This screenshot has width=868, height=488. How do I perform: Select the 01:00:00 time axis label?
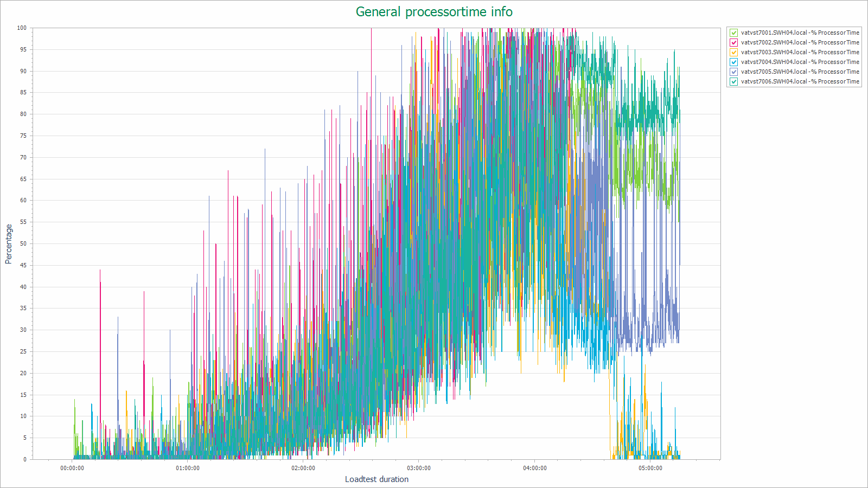pyautogui.click(x=188, y=468)
